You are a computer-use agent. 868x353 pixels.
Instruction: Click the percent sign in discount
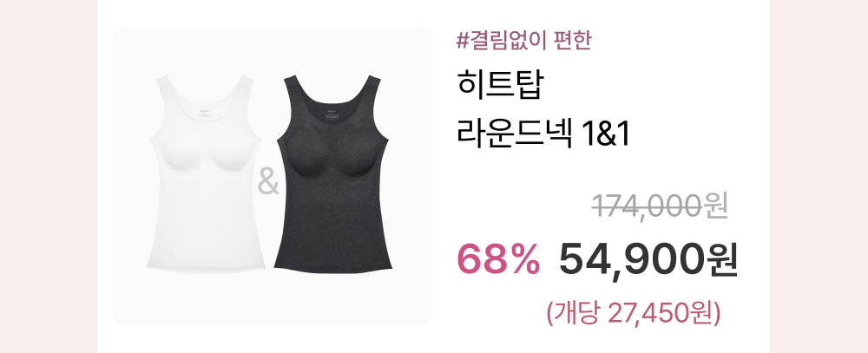(524, 260)
